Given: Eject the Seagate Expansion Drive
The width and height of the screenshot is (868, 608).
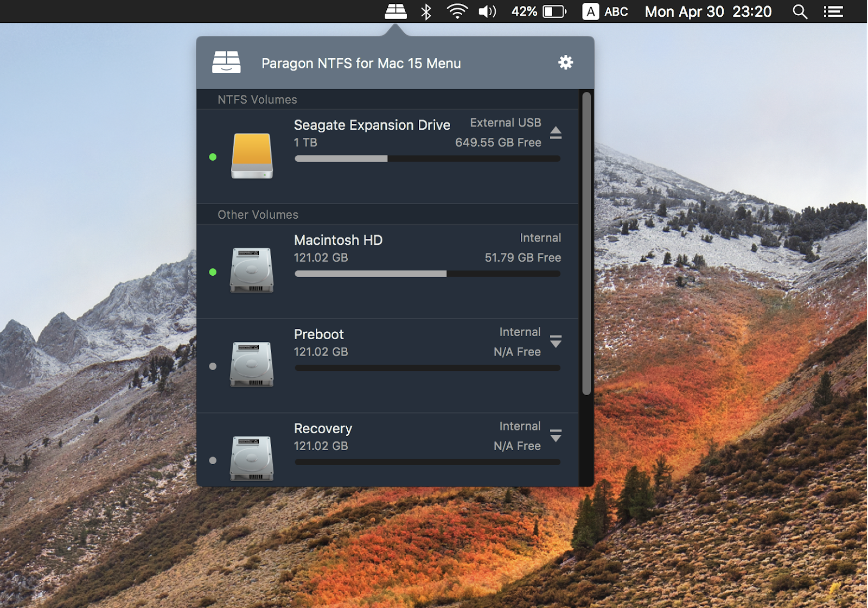Looking at the screenshot, I should point(556,133).
